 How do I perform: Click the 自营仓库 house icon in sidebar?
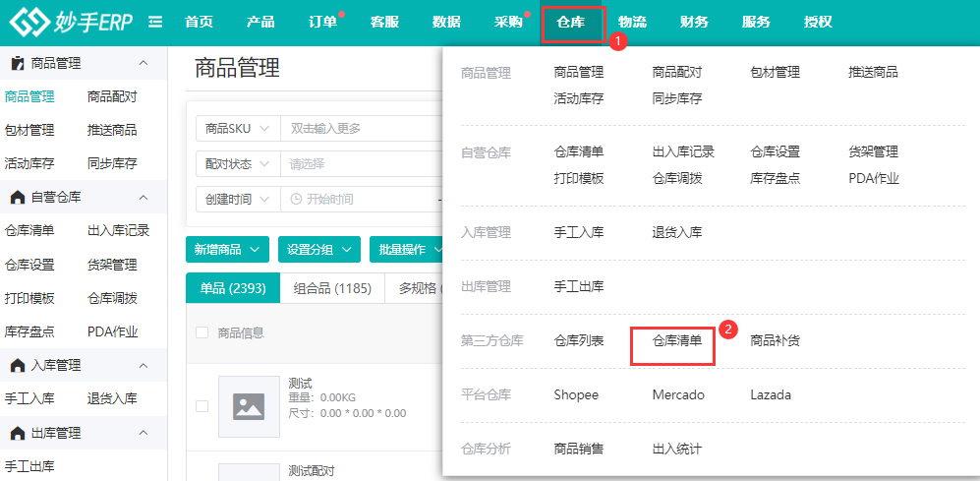[18, 198]
